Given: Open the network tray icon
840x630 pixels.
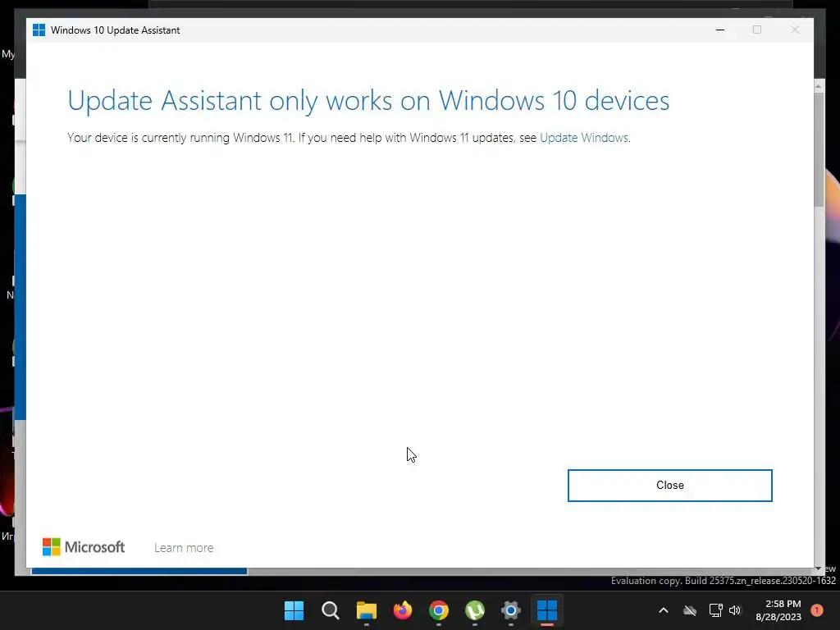Looking at the screenshot, I should click(x=715, y=610).
